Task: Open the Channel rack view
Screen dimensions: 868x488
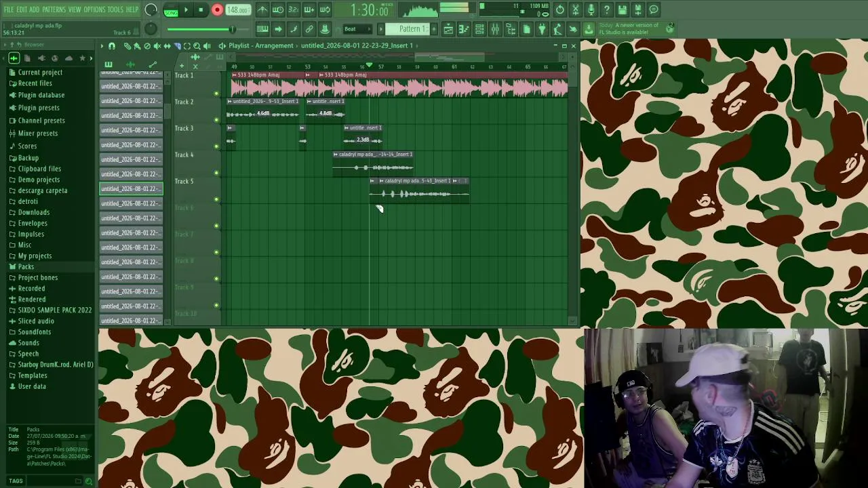Action: coord(479,29)
